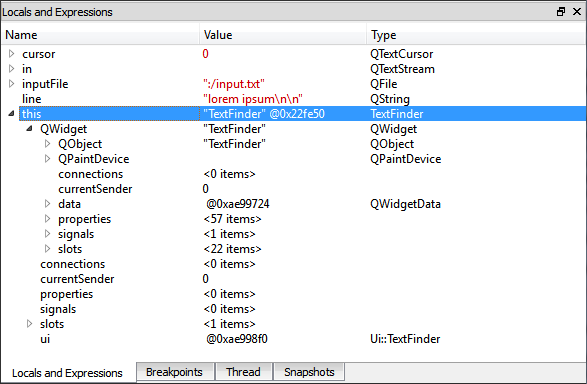Click the QTextStream type cell
This screenshot has height=384, width=587.
tap(402, 69)
